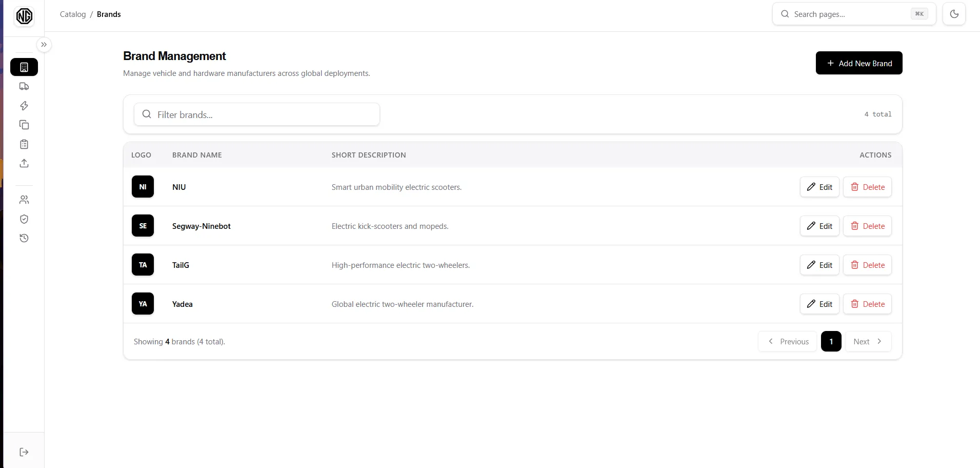
Task: Click the Yadea brand name
Action: coord(183,304)
